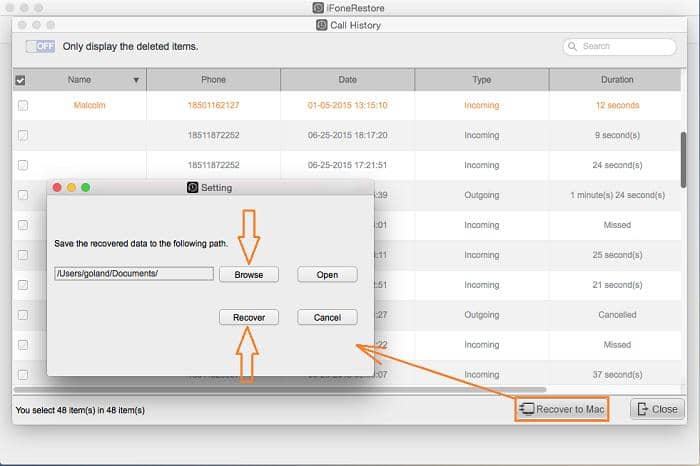Click the magnifier icon in search box

pyautogui.click(x=573, y=46)
